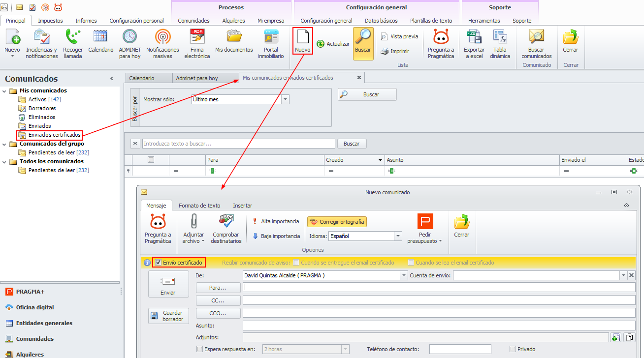
Task: Open Mis documentos folder icon
Action: [234, 41]
